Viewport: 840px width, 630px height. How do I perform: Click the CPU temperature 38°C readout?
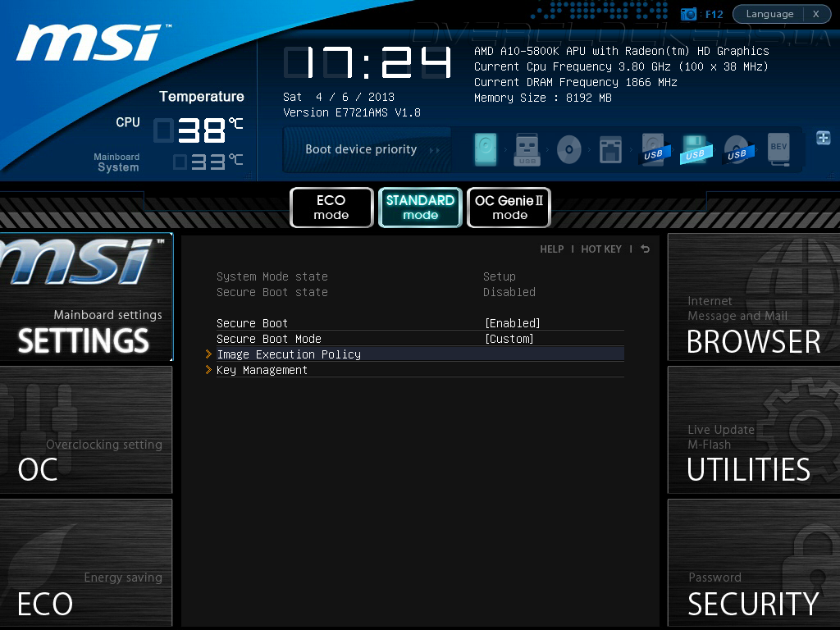coord(199,130)
